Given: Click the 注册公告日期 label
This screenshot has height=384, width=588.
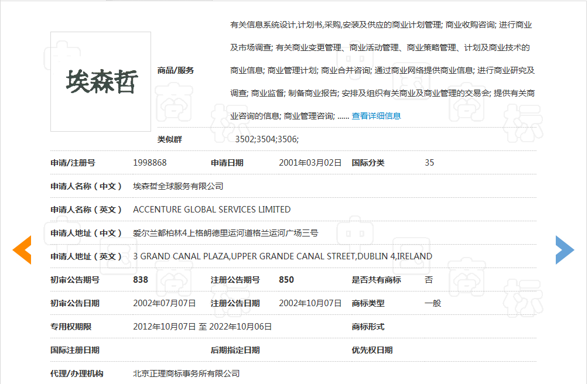Looking at the screenshot, I should 235,303.
